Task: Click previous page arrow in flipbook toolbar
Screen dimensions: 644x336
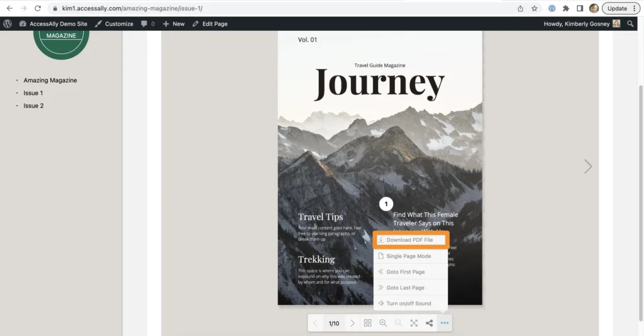Action: point(316,323)
